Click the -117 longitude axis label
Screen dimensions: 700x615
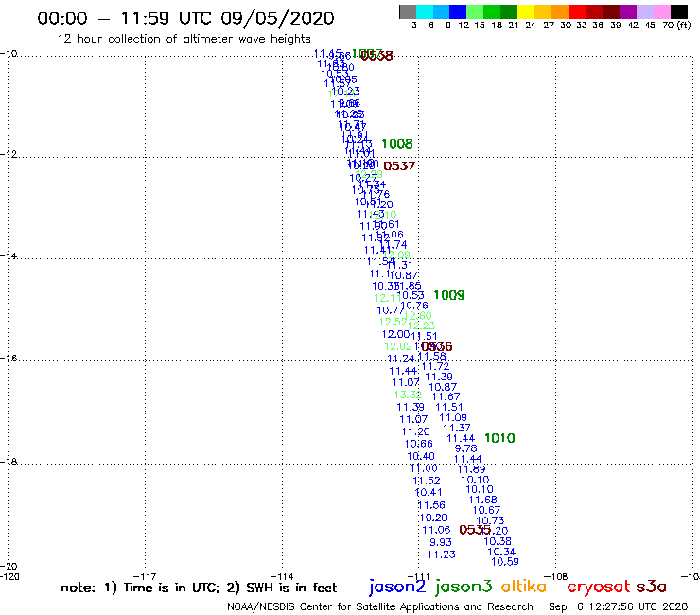tap(145, 576)
